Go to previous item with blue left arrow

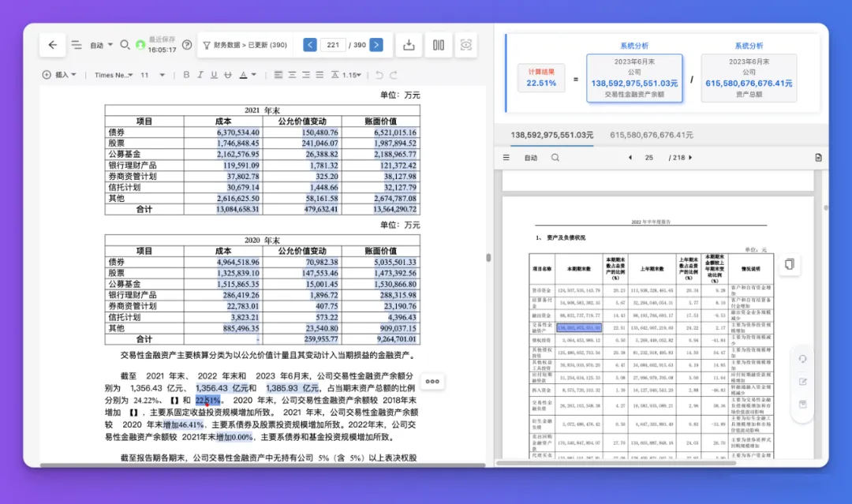coord(310,45)
